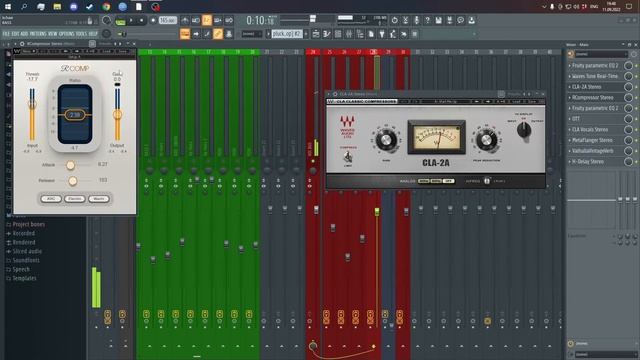Click the Electro button in RComp
Viewport: 640px width, 360px height.
(x=75, y=199)
